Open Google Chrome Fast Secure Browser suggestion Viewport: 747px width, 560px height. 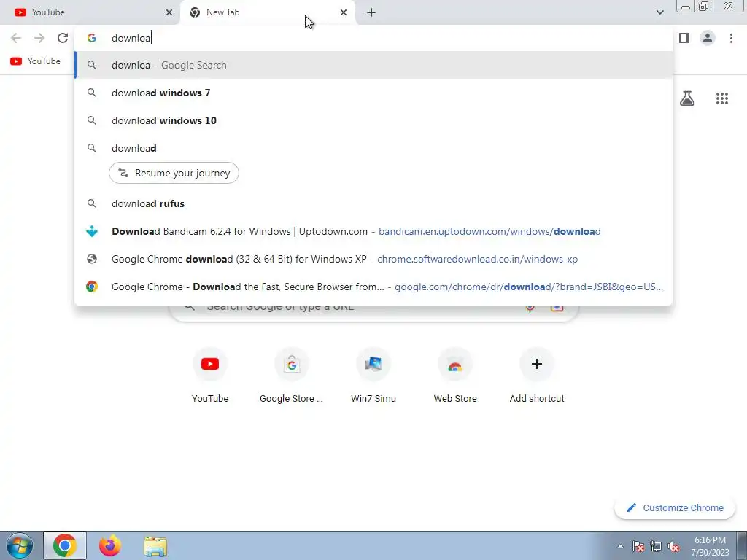point(373,287)
